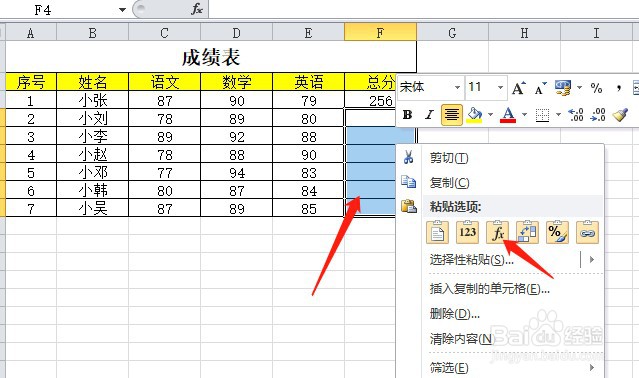The image size is (639, 378).
Task: Open the font size 11 dropdown
Action: (x=500, y=87)
